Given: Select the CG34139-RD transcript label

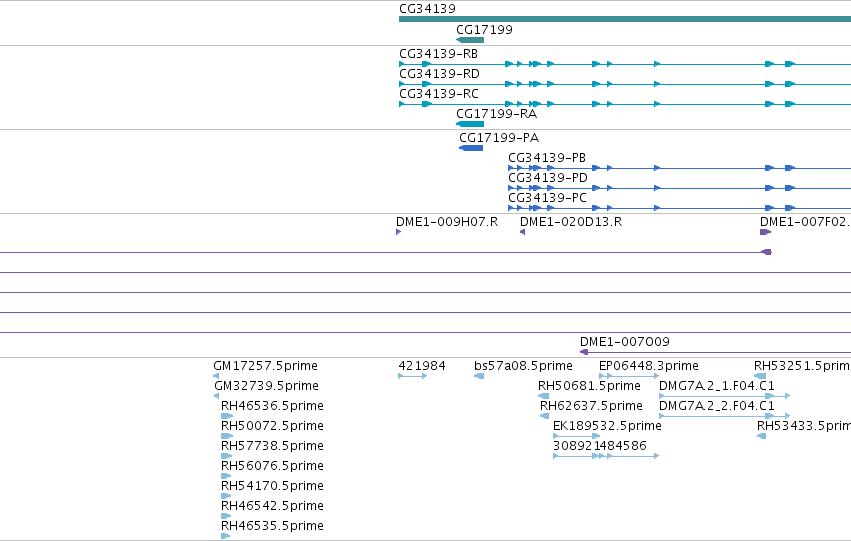Looking at the screenshot, I should pos(439,74).
